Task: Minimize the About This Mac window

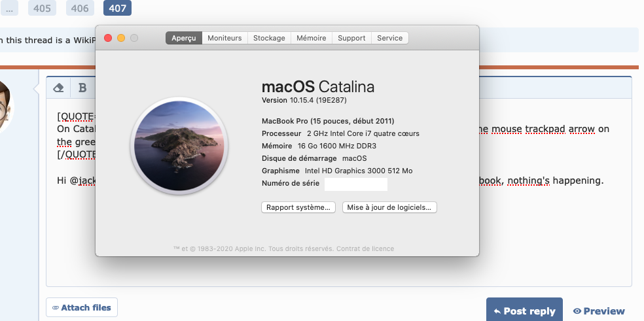Action: coord(121,38)
